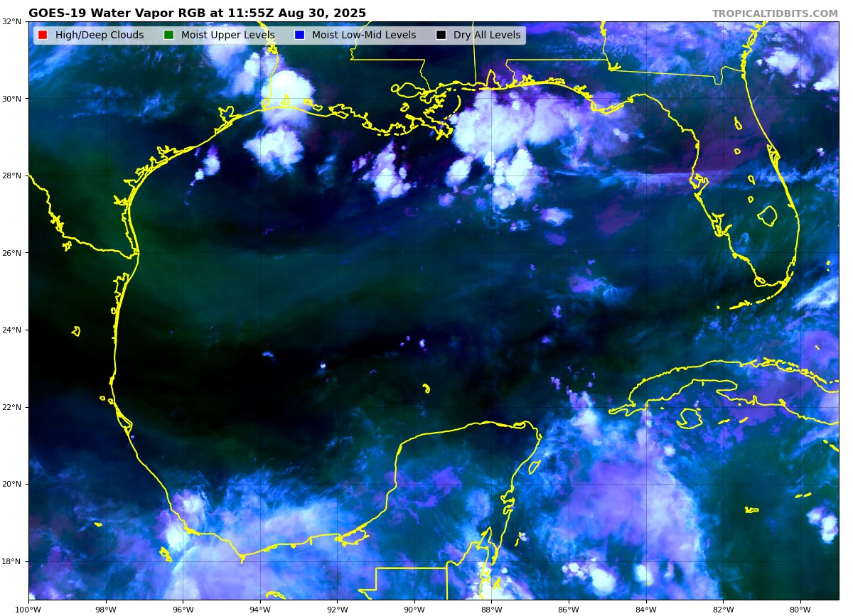The image size is (853, 616).
Task: Click the 18°N latitude label
Action: click(13, 561)
